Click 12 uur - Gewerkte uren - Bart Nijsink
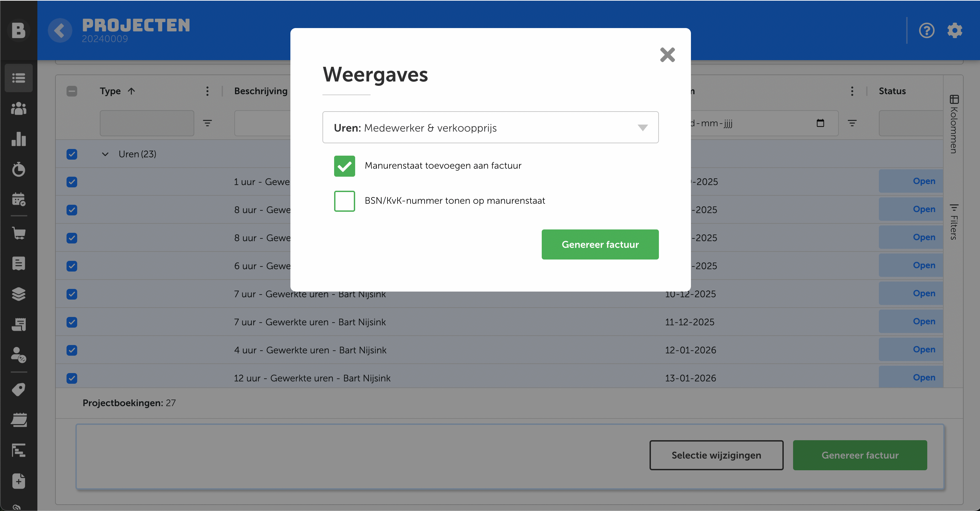Screen dimensions: 980x511 [312, 378]
